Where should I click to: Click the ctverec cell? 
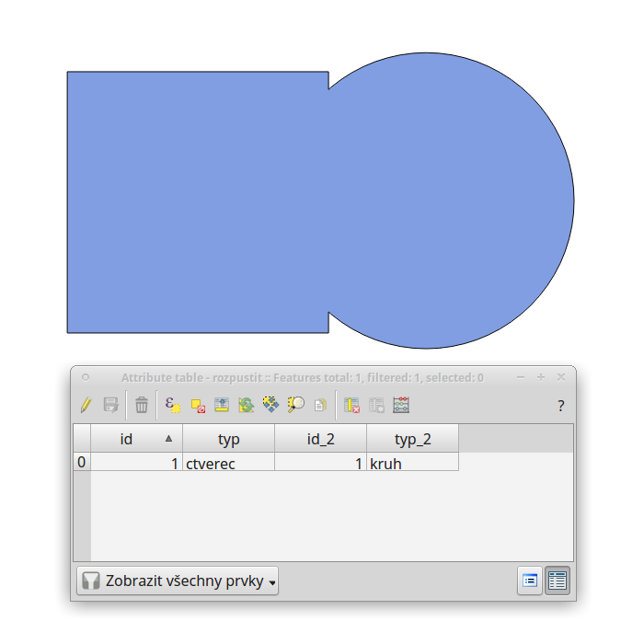pos(228,462)
